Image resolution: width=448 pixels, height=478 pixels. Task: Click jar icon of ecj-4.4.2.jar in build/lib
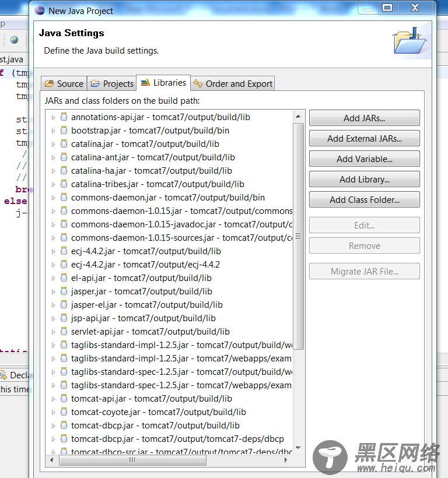64,251
